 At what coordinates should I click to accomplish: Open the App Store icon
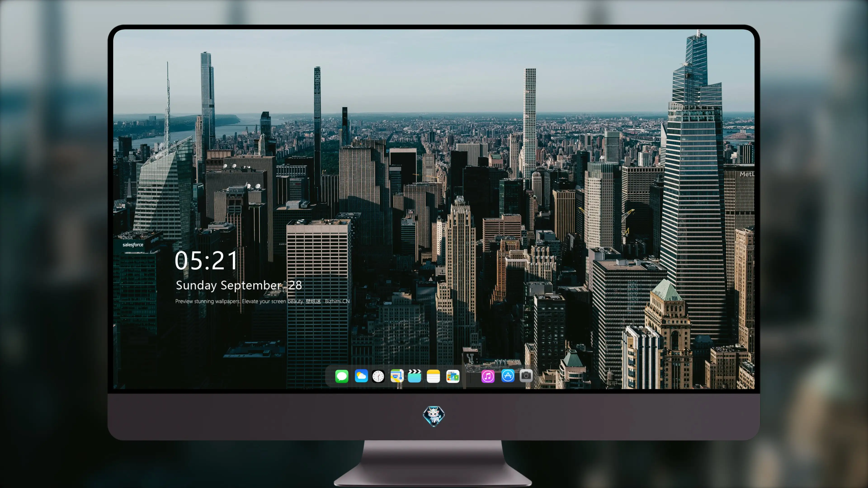click(x=508, y=376)
